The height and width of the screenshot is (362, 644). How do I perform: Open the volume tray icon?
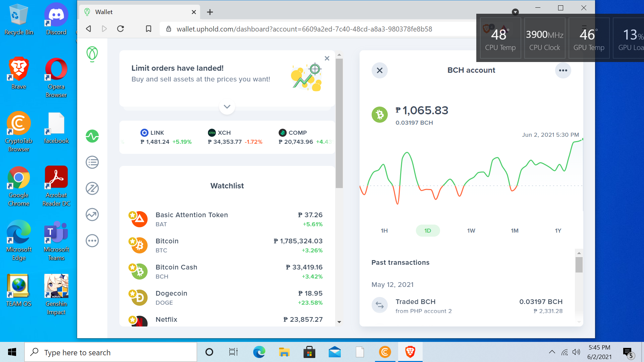[576, 352]
